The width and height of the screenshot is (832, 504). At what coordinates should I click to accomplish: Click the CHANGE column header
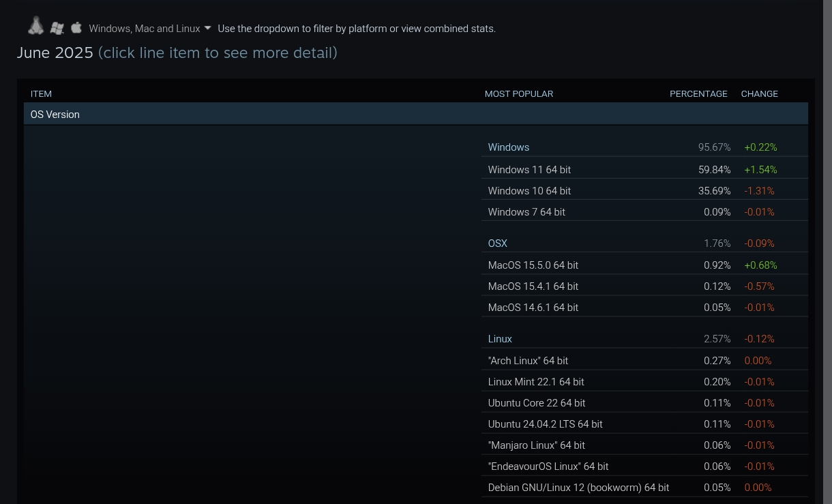759,93
